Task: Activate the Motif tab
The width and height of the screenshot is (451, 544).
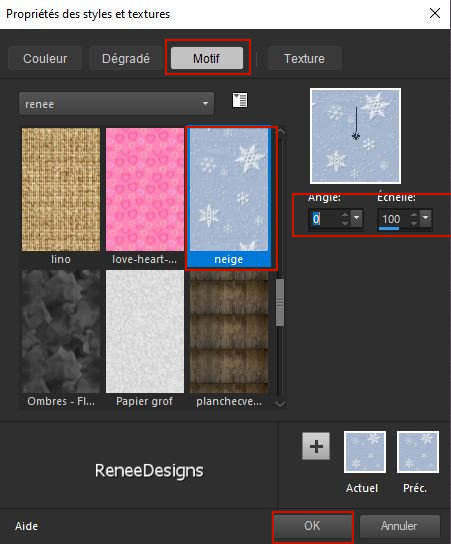Action: point(207,58)
